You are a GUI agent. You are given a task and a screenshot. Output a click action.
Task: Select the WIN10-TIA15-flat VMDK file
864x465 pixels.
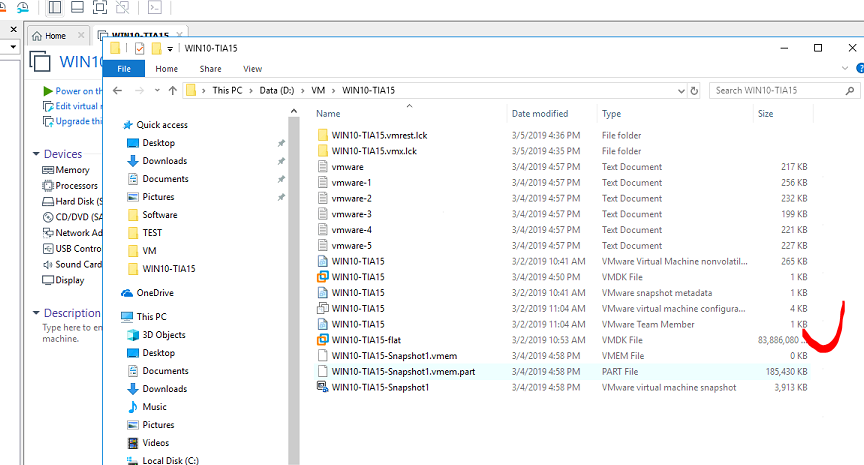[x=563, y=340]
